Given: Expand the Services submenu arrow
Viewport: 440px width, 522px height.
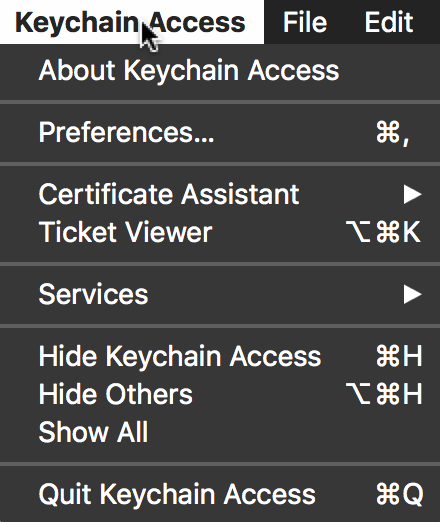Looking at the screenshot, I should [412, 294].
